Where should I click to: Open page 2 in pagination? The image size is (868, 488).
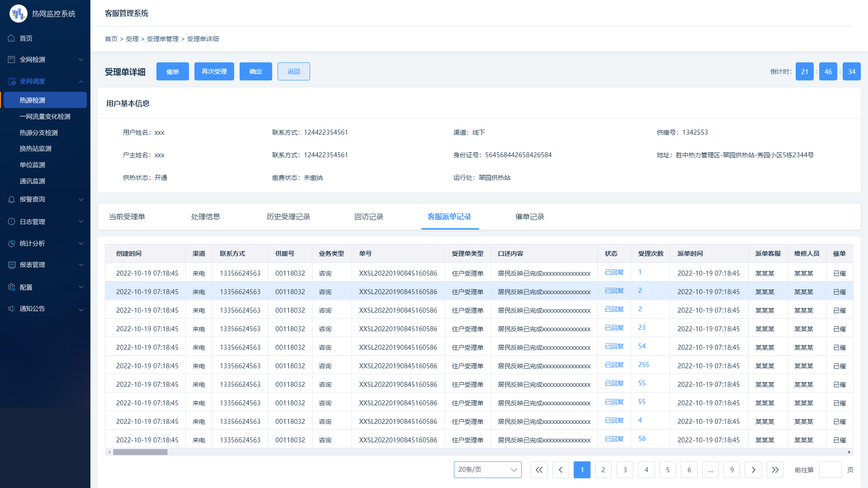(603, 470)
